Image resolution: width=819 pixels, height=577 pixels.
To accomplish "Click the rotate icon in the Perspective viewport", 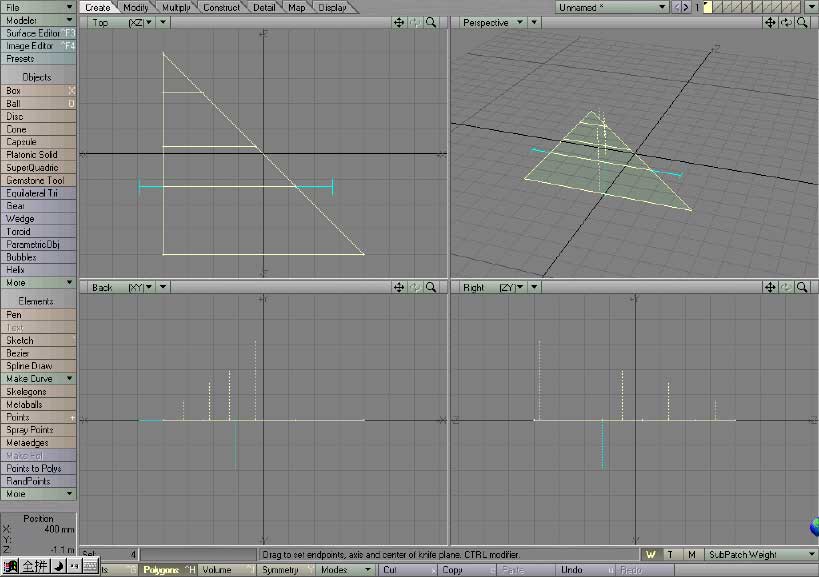I will 787,22.
